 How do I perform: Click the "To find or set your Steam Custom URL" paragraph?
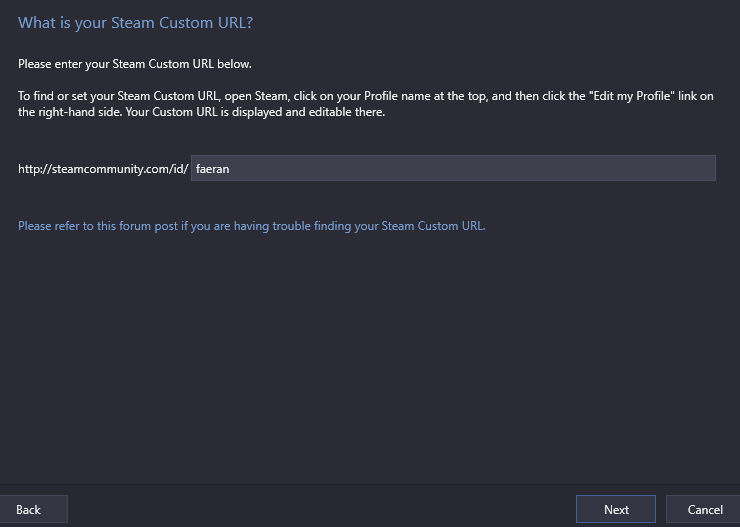pos(366,104)
